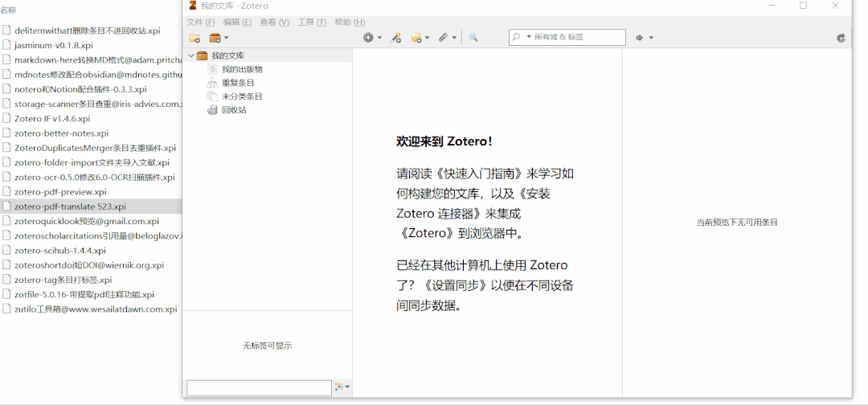Open the 查看 (V) menu
Screen dimensions: 868x405
[275, 22]
